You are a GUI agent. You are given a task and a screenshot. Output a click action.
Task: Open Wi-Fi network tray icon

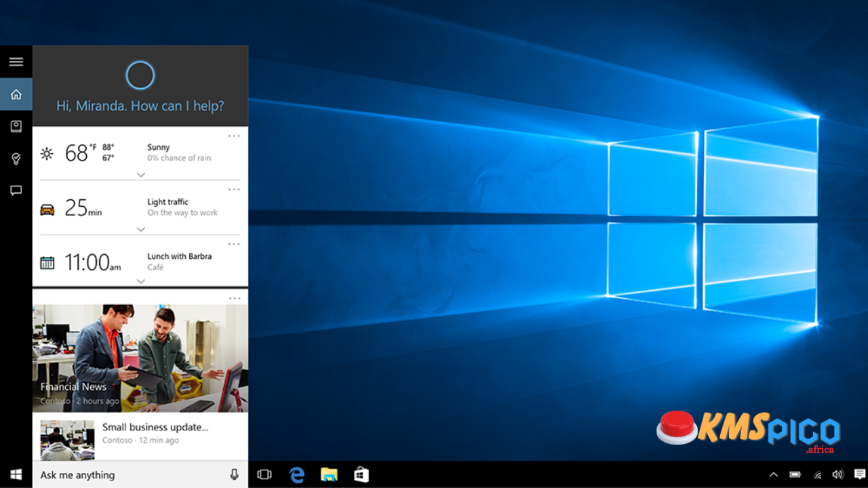(817, 474)
